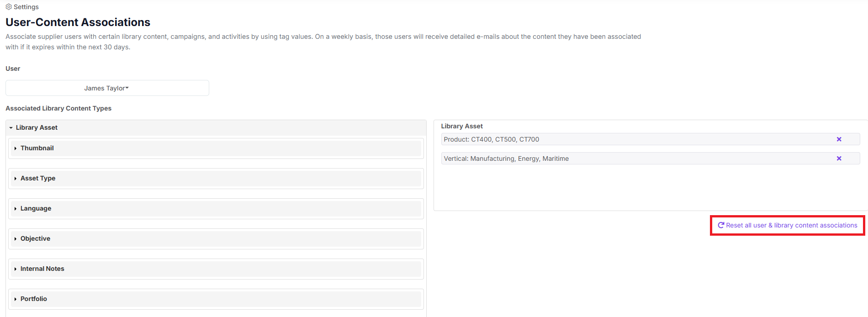Select the Asset Type row label

pos(38,178)
